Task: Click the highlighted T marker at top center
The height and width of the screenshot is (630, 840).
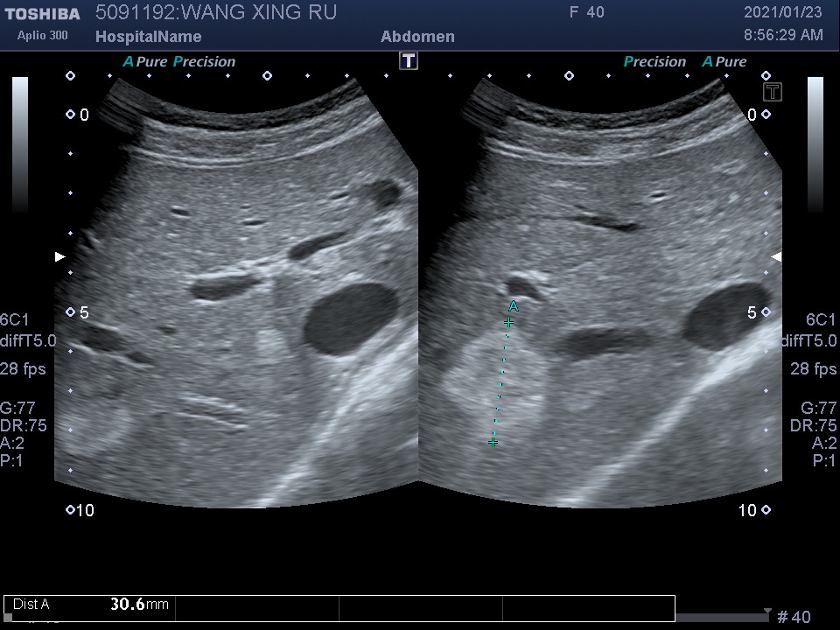Action: coord(409,60)
